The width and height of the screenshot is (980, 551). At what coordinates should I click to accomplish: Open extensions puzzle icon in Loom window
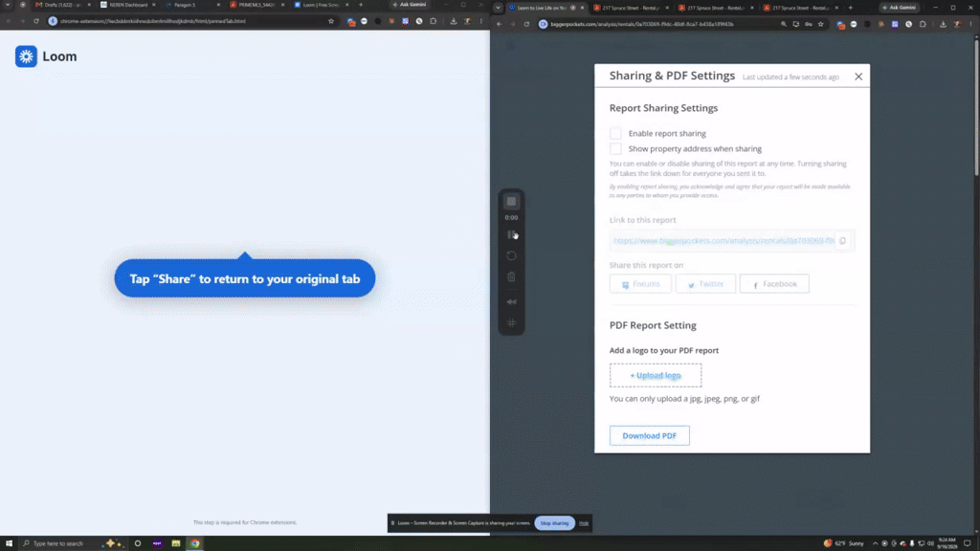tap(434, 21)
